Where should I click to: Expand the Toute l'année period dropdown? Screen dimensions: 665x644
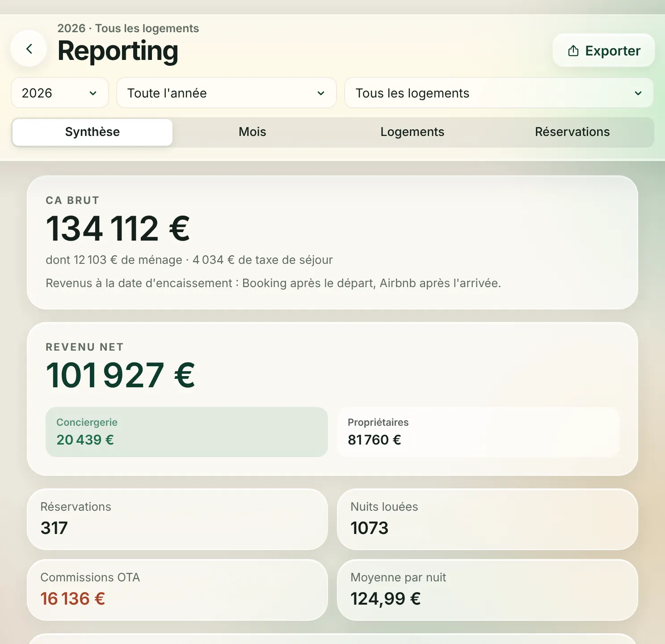[x=226, y=93]
